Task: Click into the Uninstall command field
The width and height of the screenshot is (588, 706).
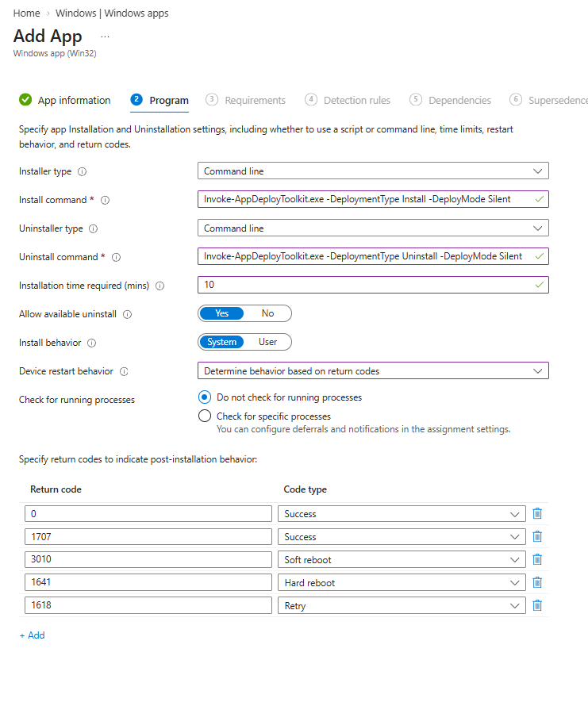Action: point(373,256)
